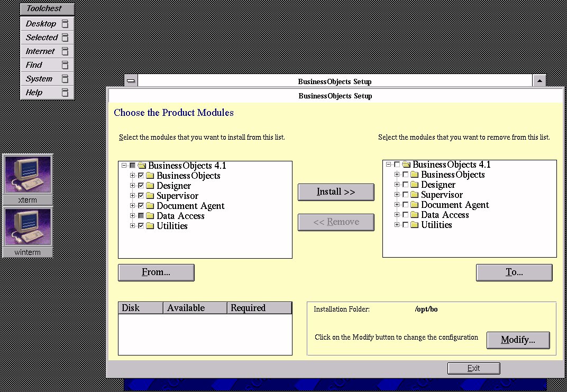Viewport: 567px width, 392px height.
Task: Check the Designer checkbox in remove list
Action: (405, 185)
